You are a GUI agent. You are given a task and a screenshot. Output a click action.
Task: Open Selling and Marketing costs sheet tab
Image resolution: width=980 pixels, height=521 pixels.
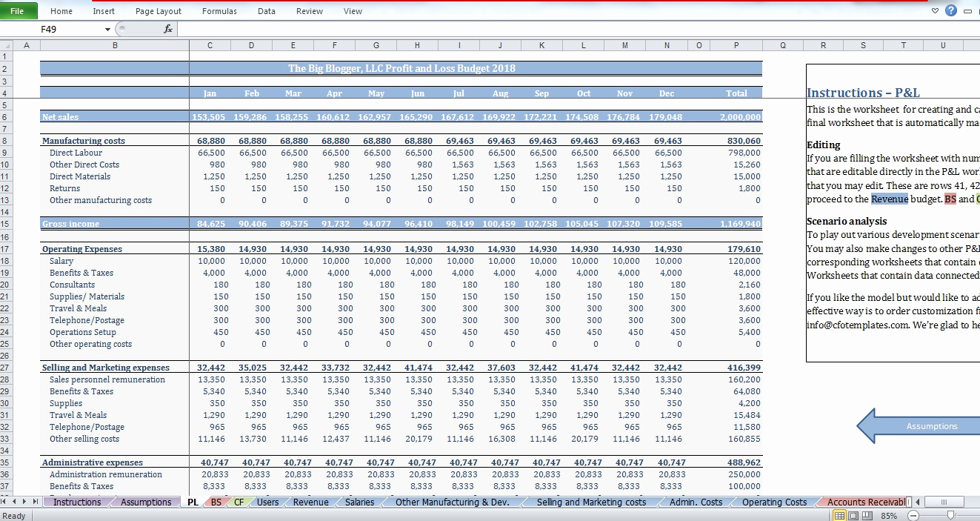(591, 502)
